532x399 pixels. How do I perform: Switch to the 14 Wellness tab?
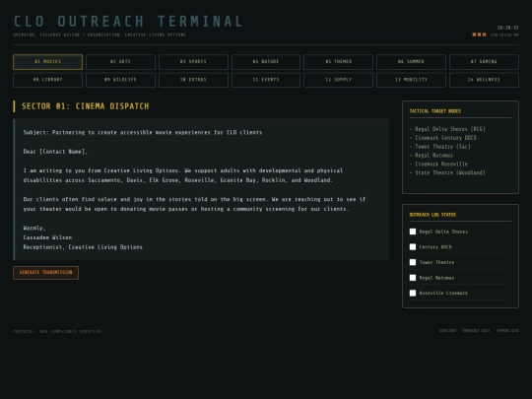click(x=484, y=80)
